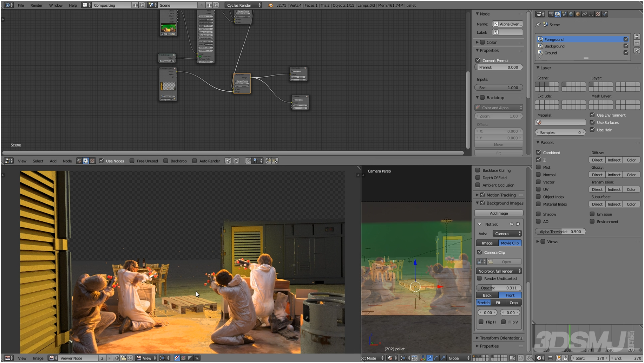The height and width of the screenshot is (363, 644).
Task: Open the node editor Select menu
Action: (38, 161)
